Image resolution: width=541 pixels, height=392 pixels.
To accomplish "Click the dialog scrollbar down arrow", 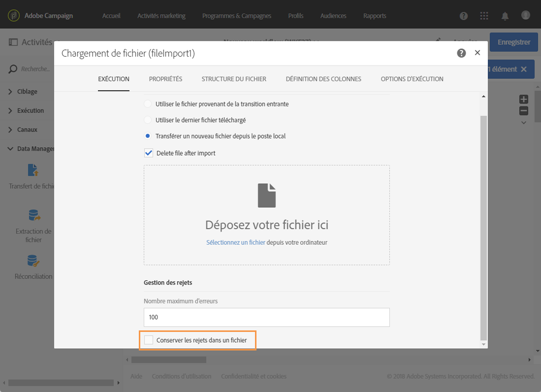I will click(x=484, y=344).
